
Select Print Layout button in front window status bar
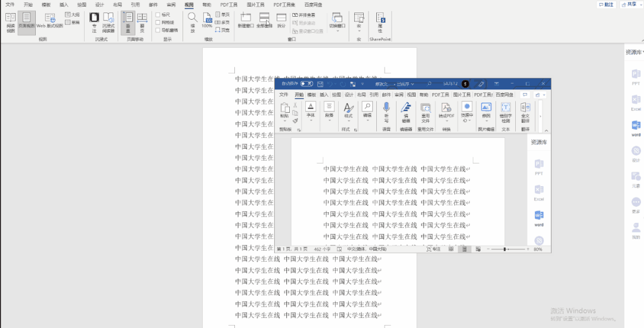coord(465,249)
